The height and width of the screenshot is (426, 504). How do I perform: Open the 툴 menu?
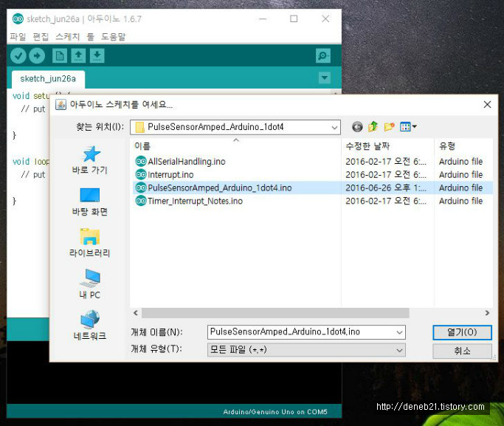pyautogui.click(x=90, y=37)
